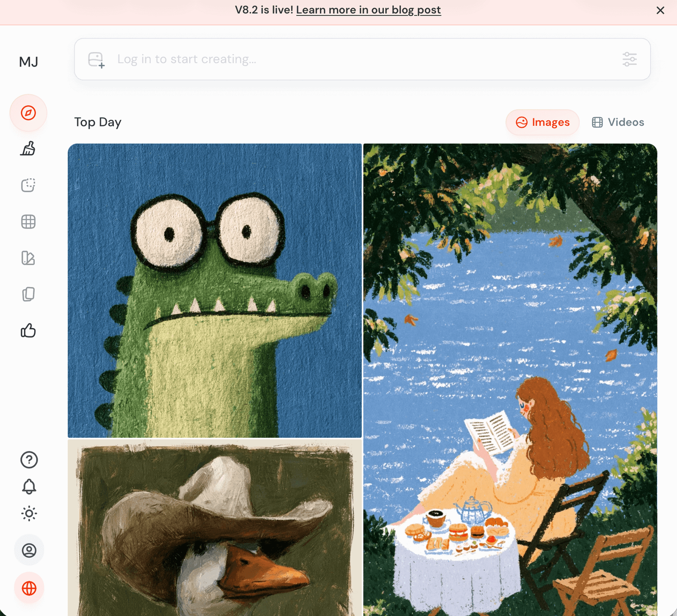
Task: Click the red globe language icon
Action: (x=29, y=588)
